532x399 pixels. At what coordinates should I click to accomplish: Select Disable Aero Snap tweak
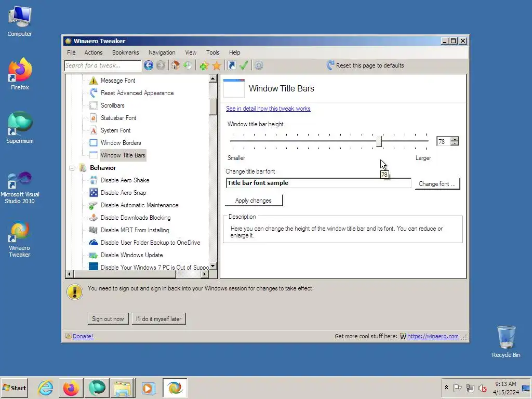click(x=123, y=193)
